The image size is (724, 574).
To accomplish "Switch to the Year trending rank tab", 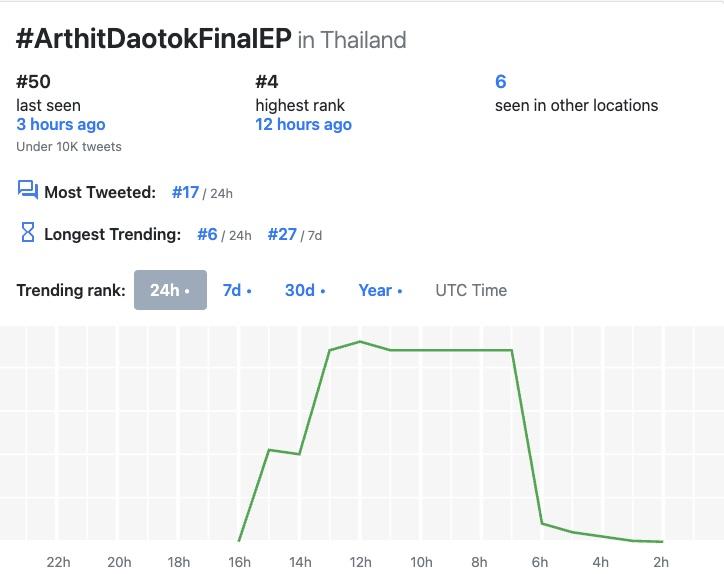I will (380, 290).
